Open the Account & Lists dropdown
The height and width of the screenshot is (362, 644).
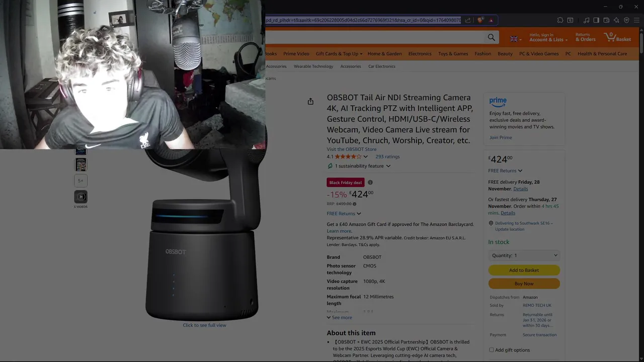pos(548,37)
